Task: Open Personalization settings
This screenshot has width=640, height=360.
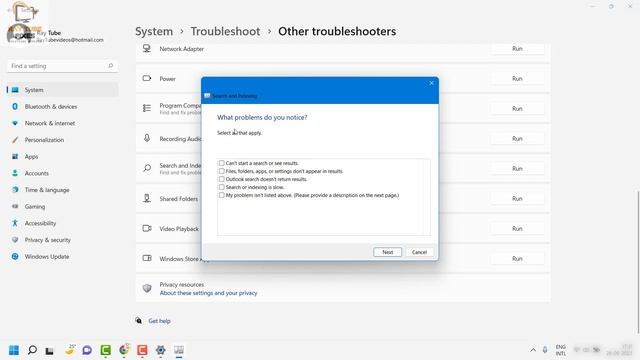Action: coord(62,140)
